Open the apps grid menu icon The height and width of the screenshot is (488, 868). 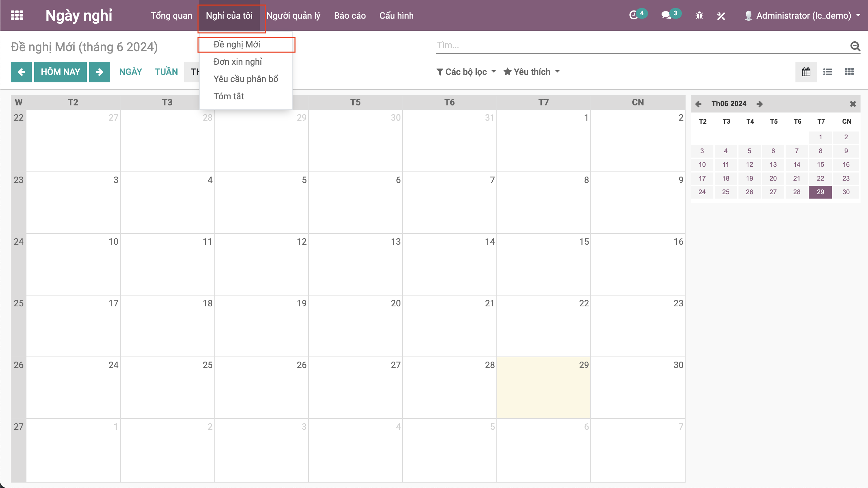tap(17, 15)
